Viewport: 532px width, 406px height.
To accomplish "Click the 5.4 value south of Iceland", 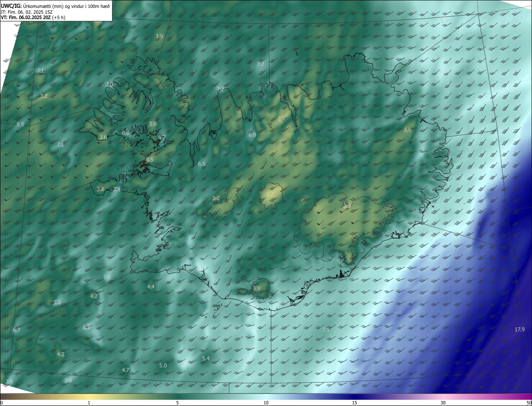I will [206, 358].
